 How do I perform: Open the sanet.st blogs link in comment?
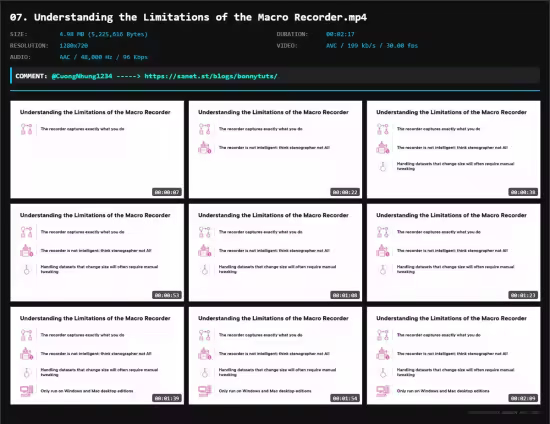(x=211, y=76)
